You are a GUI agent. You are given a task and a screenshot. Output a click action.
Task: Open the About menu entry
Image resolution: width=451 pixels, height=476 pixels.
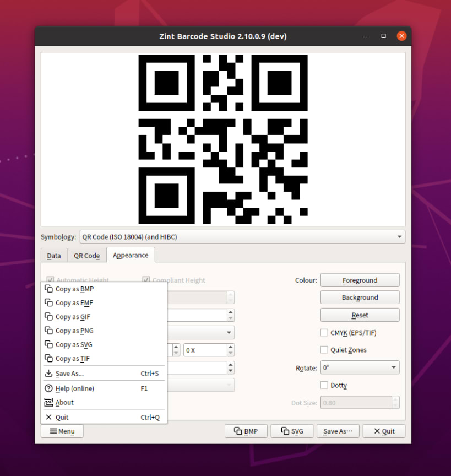point(104,402)
